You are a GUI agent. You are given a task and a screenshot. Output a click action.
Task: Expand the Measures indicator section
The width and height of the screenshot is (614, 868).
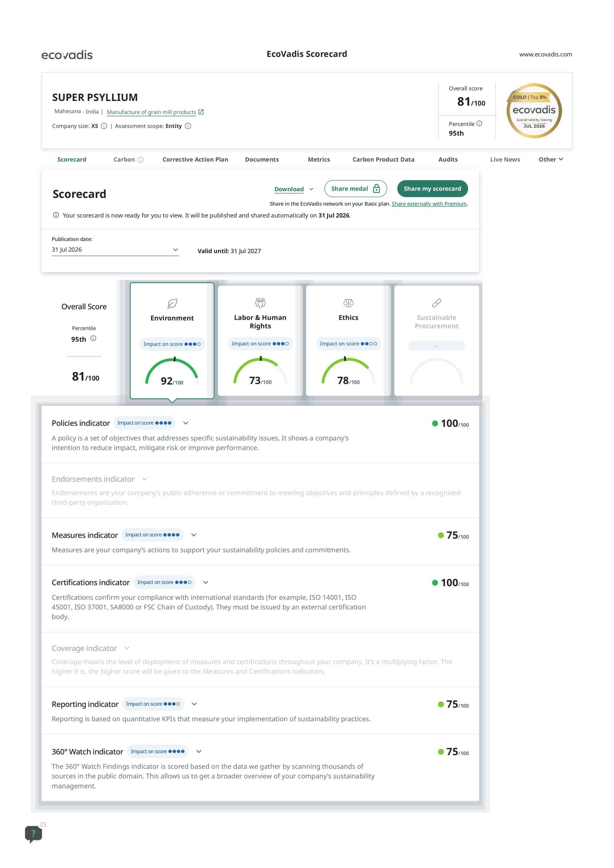tap(194, 535)
